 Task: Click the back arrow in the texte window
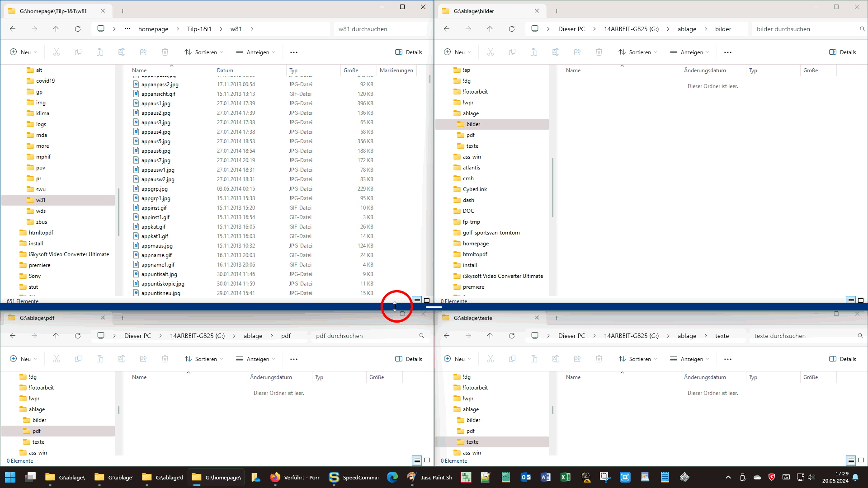click(447, 336)
